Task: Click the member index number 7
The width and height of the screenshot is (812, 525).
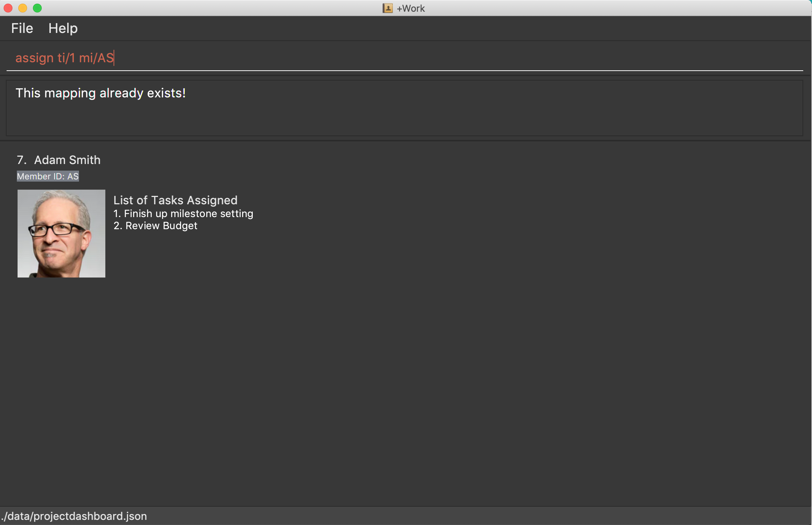Action: tap(21, 160)
